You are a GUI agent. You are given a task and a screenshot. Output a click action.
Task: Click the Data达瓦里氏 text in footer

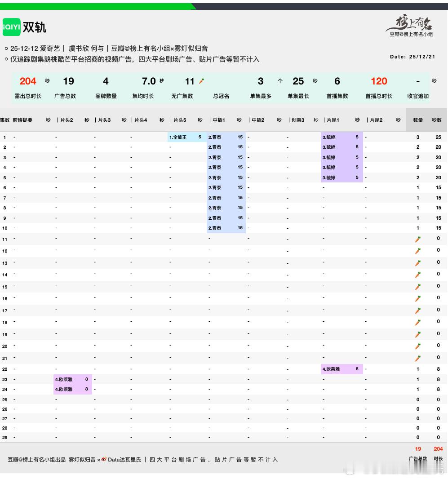pos(124,459)
